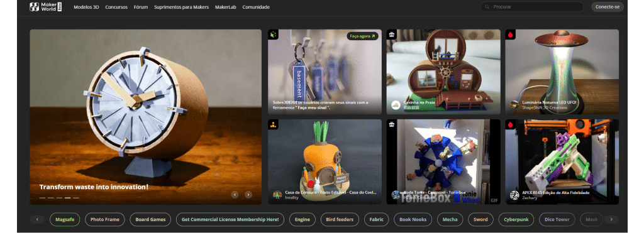Image resolution: width=644 pixels, height=233 pixels.
Task: Select first banner slide indicator
Action: [x=42, y=198]
